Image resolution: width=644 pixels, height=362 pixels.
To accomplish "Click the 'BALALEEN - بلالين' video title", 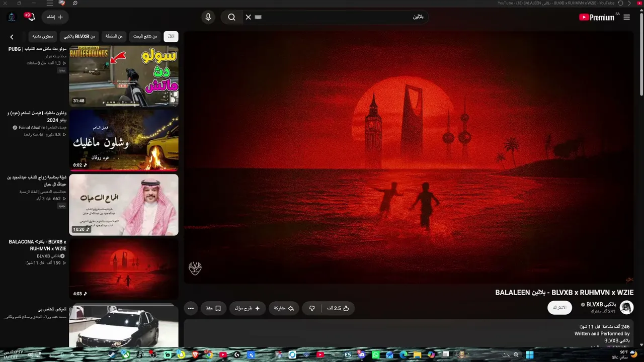I will coord(565,293).
